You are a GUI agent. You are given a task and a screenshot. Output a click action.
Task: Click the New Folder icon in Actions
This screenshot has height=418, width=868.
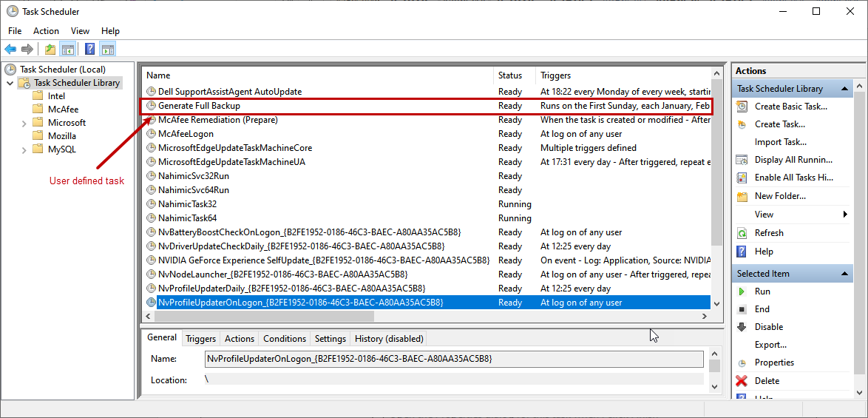(742, 197)
